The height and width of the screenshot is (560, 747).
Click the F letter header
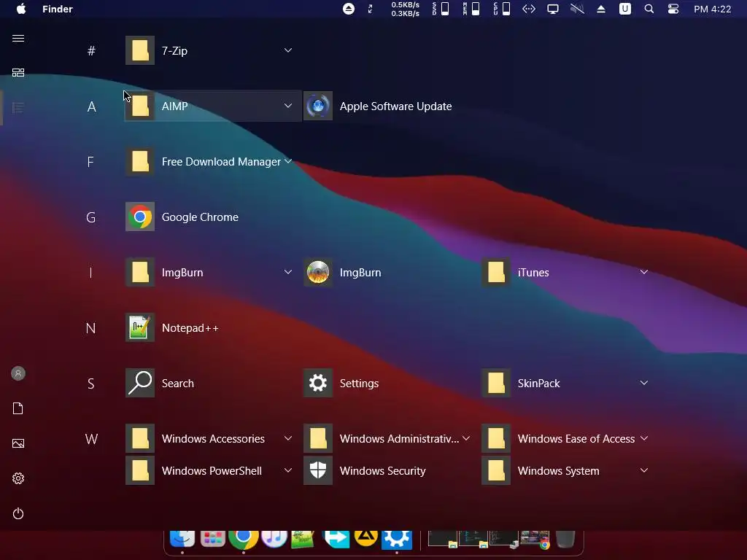coord(90,162)
